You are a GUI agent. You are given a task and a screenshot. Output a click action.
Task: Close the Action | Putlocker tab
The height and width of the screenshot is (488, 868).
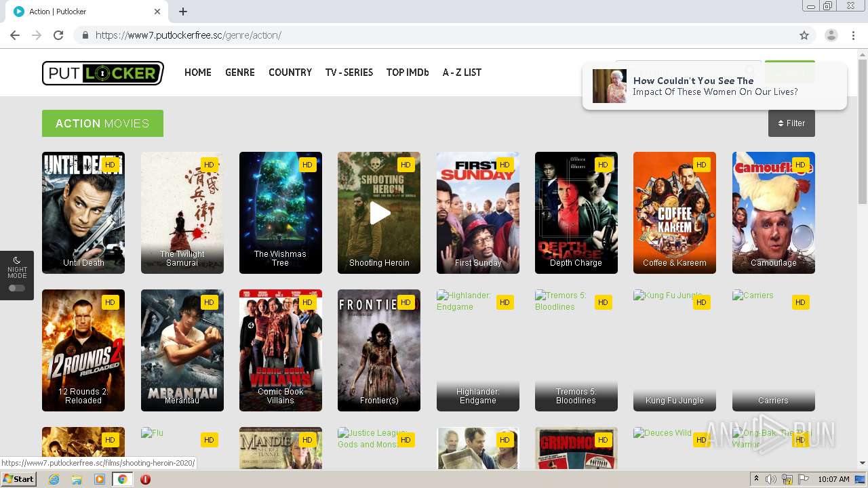pyautogui.click(x=157, y=12)
